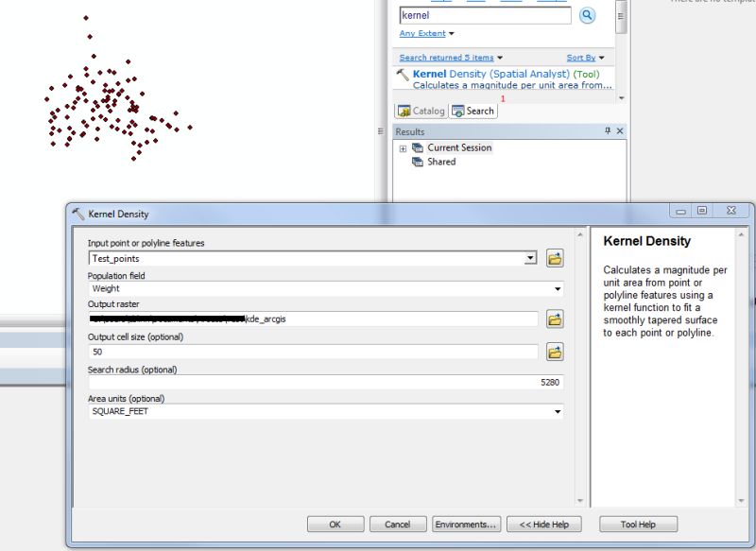Click the Shared results icon
The height and width of the screenshot is (551, 756).
(x=417, y=161)
